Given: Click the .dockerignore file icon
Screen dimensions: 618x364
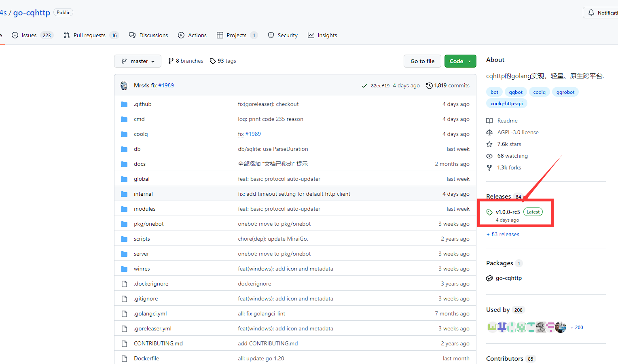Looking at the screenshot, I should coord(124,284).
